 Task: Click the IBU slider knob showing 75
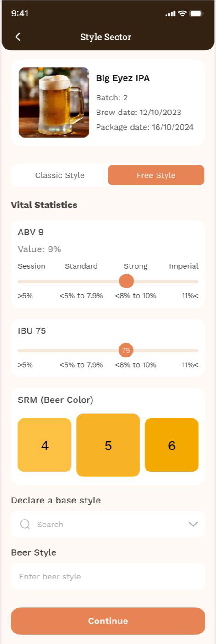(126, 351)
